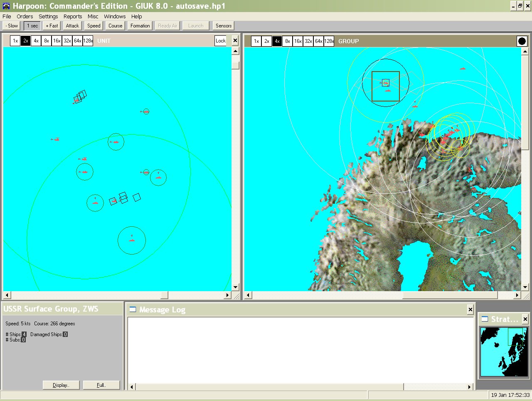Screen dimensions: 532x401
Task: Click Unit window scroll down arrow
Action: pyautogui.click(x=235, y=287)
